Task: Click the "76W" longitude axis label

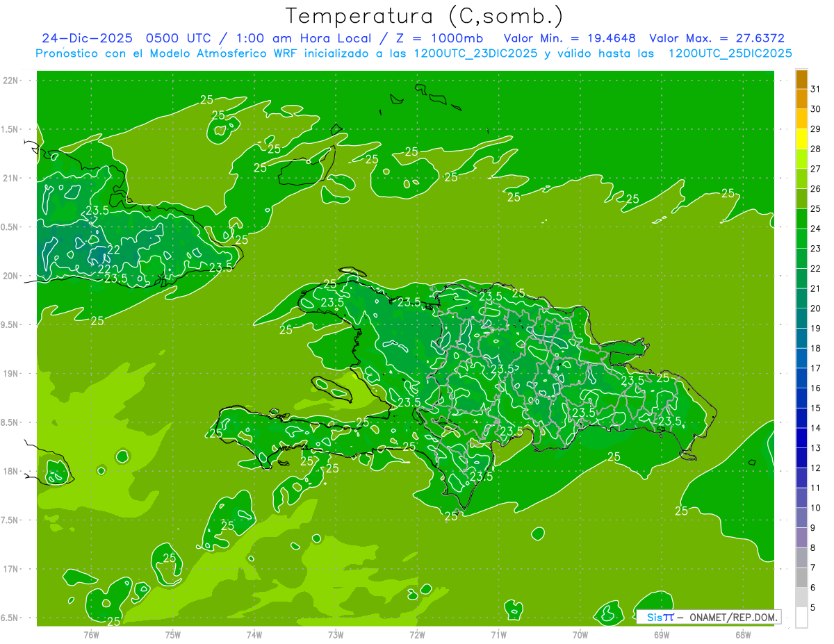Action: coord(91,635)
